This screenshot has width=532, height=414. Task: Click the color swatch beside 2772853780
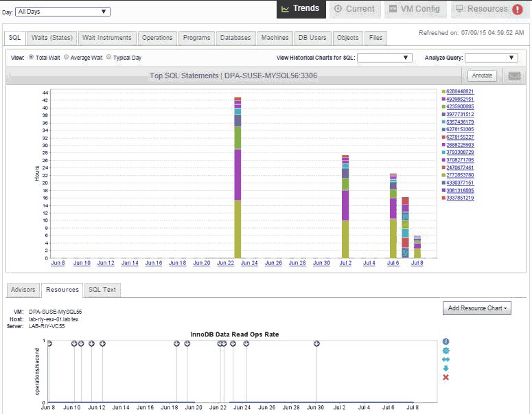pos(443,175)
